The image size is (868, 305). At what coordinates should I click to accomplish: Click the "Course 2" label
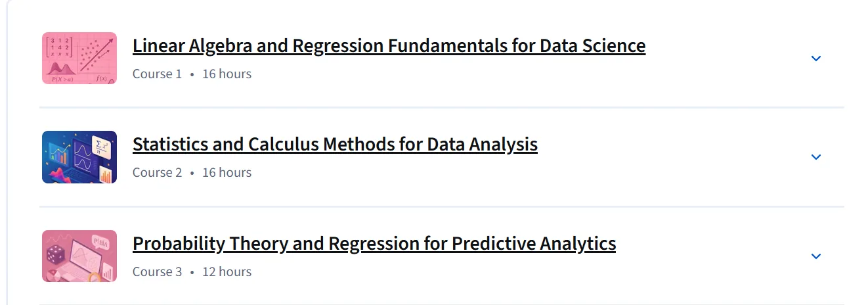(x=157, y=172)
